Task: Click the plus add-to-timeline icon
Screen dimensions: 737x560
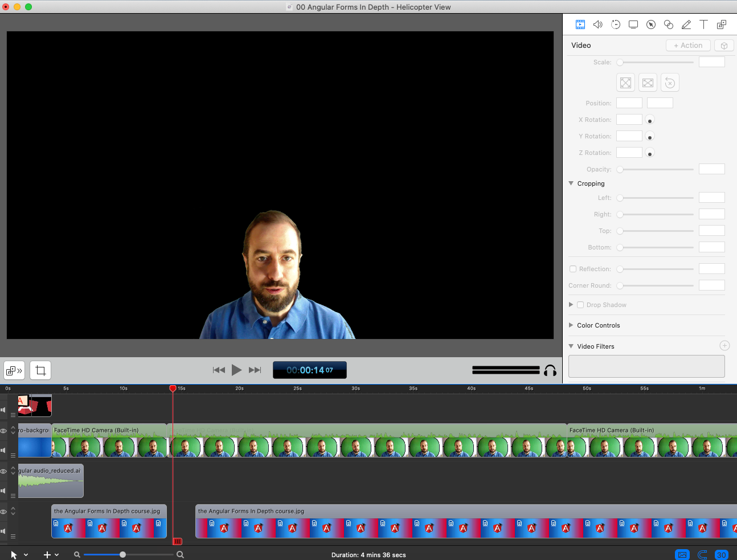Action: click(x=47, y=555)
